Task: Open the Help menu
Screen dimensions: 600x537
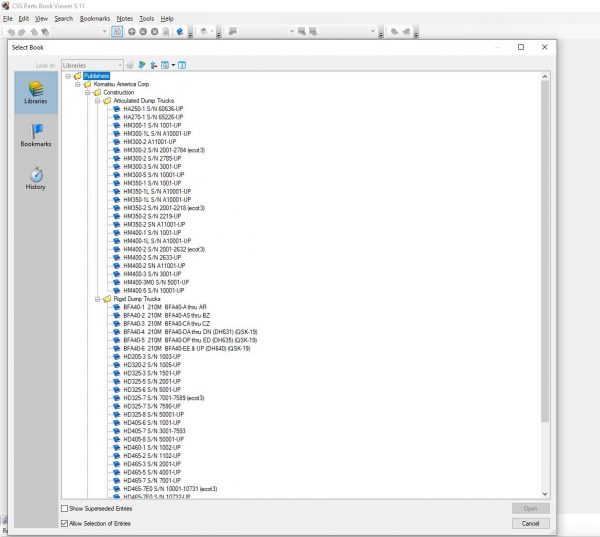Action: click(167, 18)
